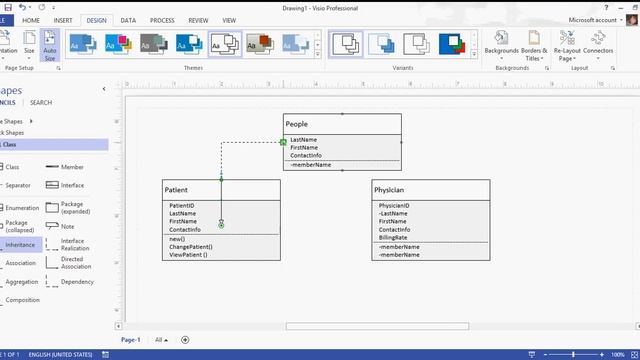Click the zoom out minus button
640x360 pixels.
click(x=545, y=355)
